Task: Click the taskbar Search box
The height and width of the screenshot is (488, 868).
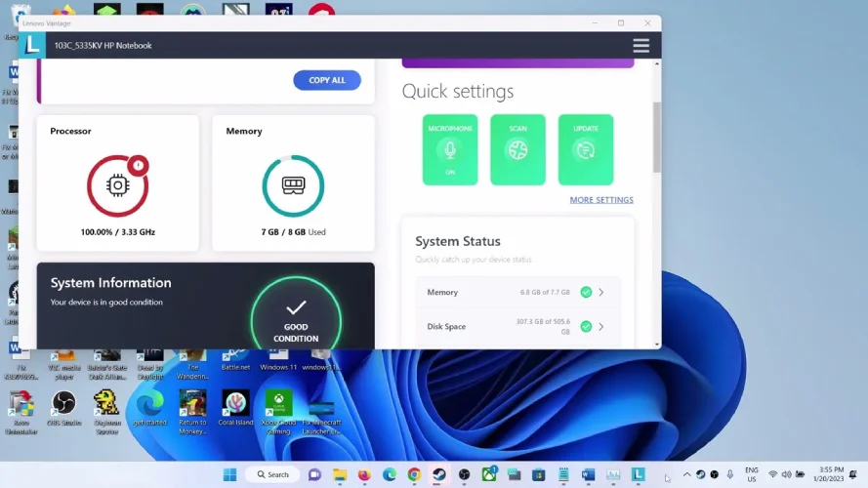Action: pyautogui.click(x=273, y=475)
